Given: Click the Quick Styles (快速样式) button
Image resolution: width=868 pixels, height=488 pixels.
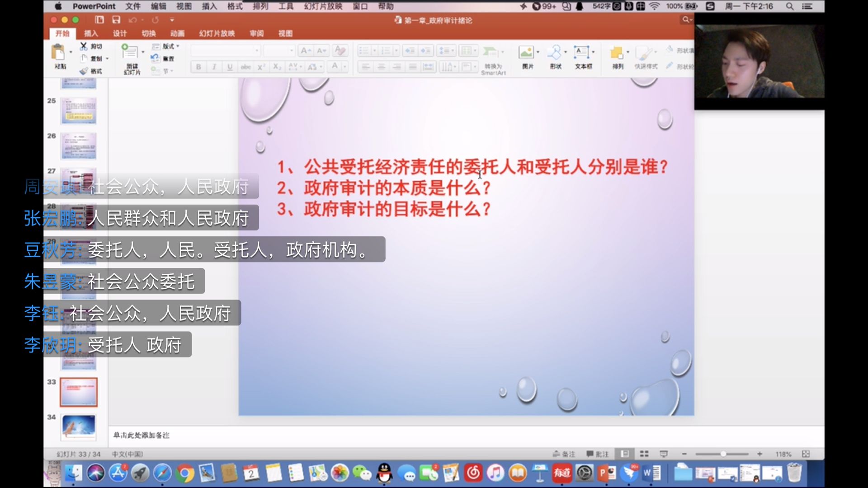Looking at the screenshot, I should tap(645, 57).
